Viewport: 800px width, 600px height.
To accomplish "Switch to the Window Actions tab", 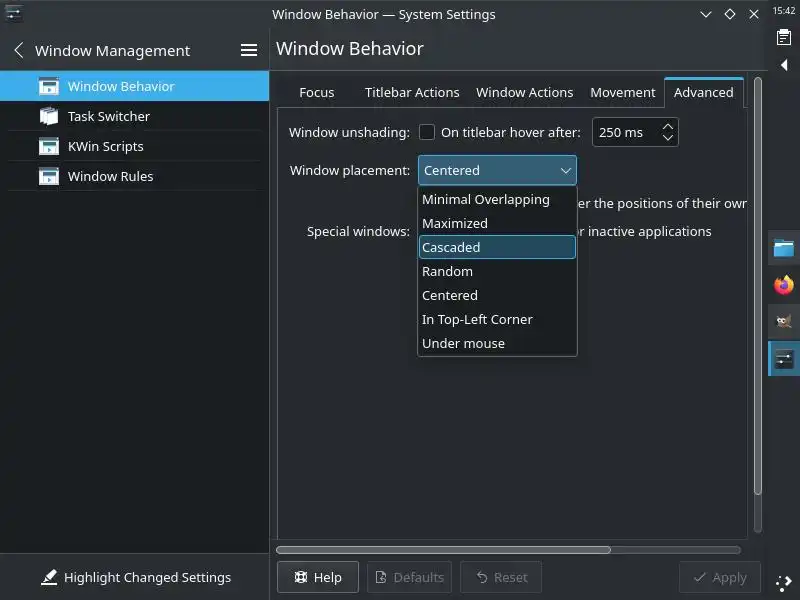I will coord(524,92).
